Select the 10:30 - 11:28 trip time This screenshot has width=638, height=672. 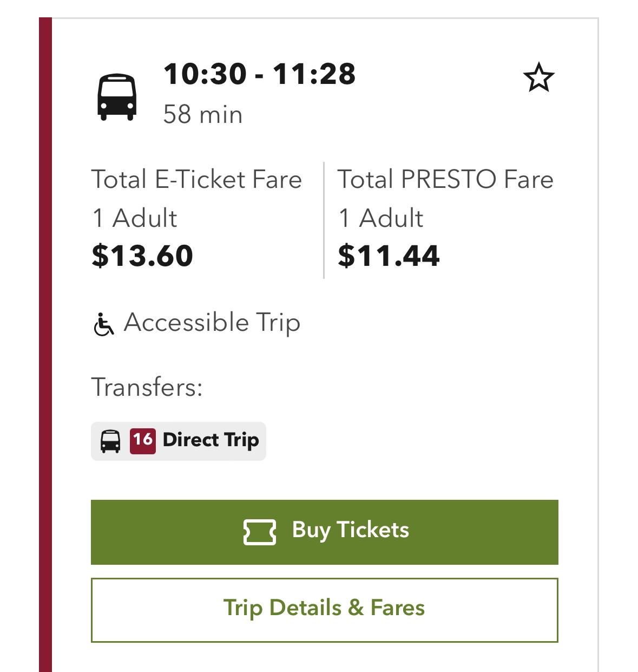pos(259,74)
